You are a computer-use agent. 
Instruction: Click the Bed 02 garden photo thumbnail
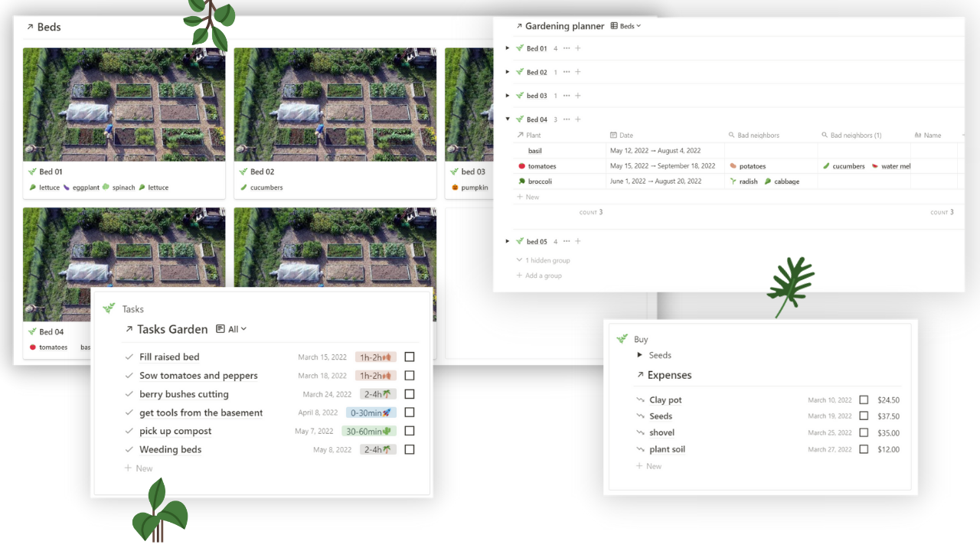335,104
